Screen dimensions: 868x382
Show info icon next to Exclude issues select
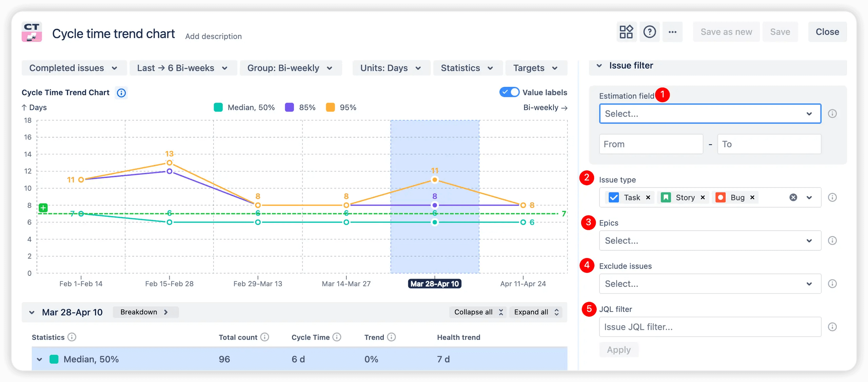coord(832,284)
